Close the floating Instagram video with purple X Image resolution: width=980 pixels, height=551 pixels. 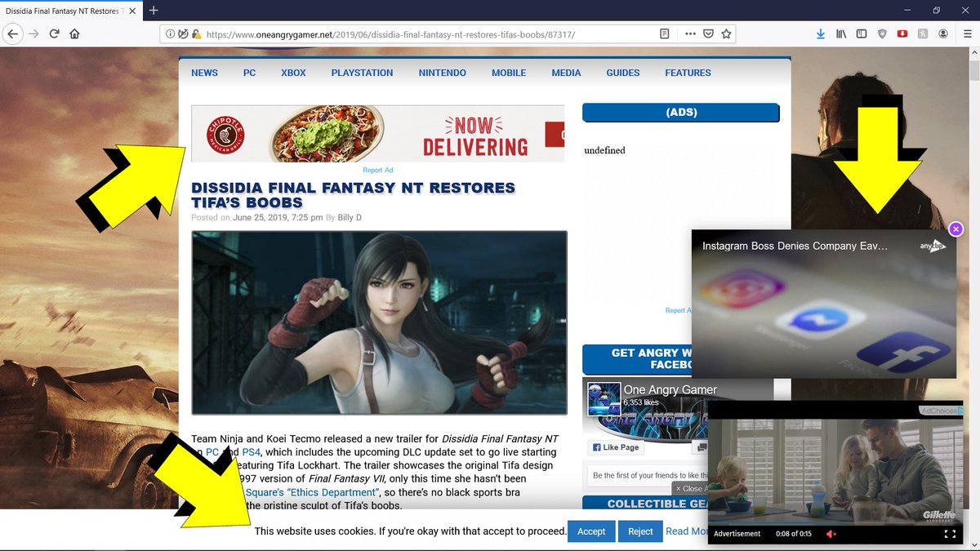(956, 229)
